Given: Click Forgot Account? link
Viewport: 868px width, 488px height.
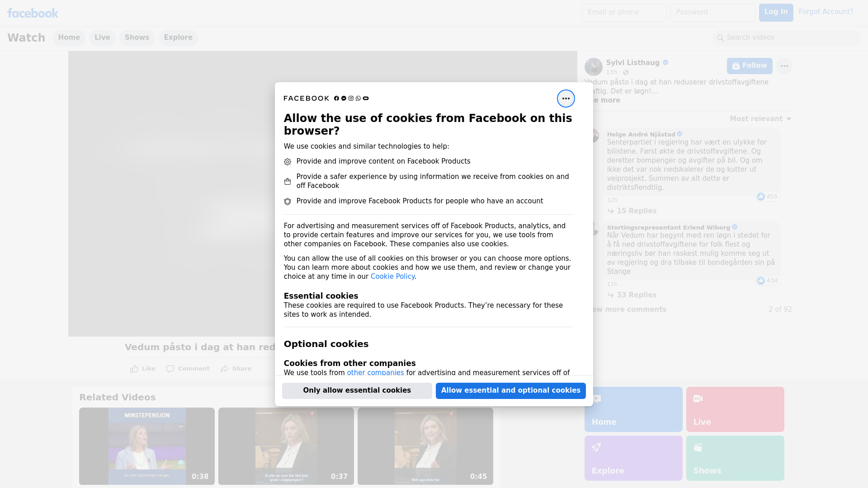Looking at the screenshot, I should tap(826, 12).
